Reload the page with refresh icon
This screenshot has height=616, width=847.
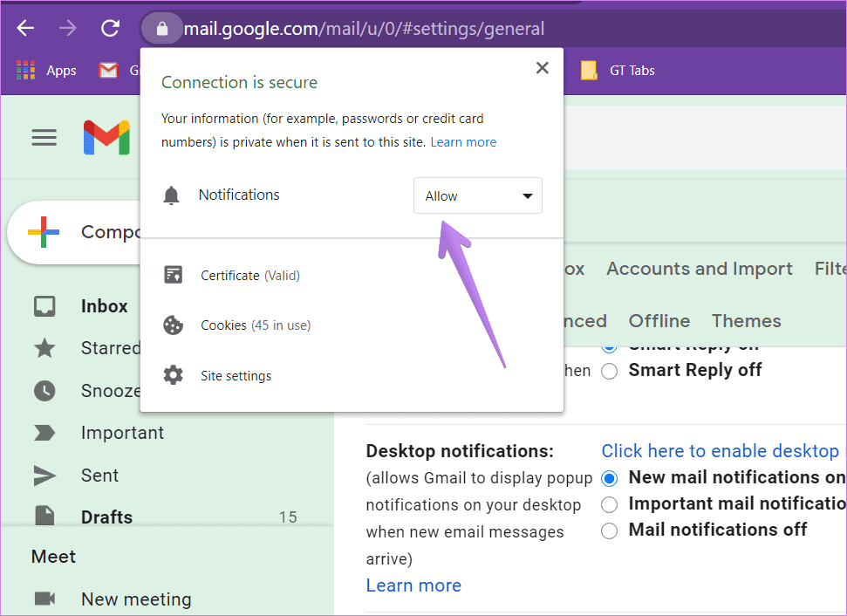(110, 28)
